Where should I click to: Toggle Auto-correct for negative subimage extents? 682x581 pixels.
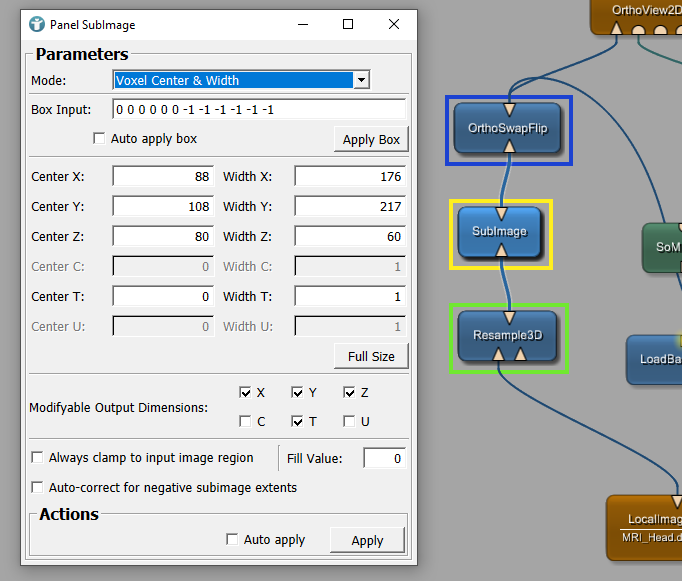38,488
